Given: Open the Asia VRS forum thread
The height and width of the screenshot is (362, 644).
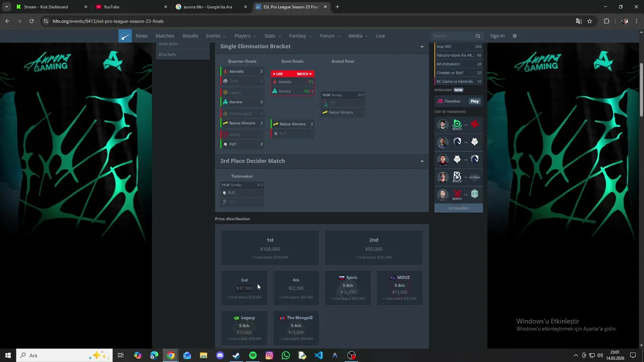Looking at the screenshot, I should (x=458, y=47).
